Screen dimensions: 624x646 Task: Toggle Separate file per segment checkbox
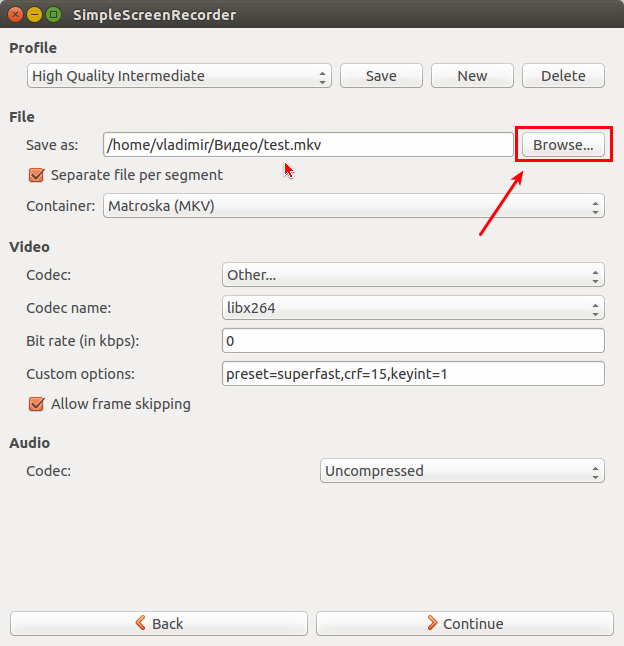pos(36,175)
